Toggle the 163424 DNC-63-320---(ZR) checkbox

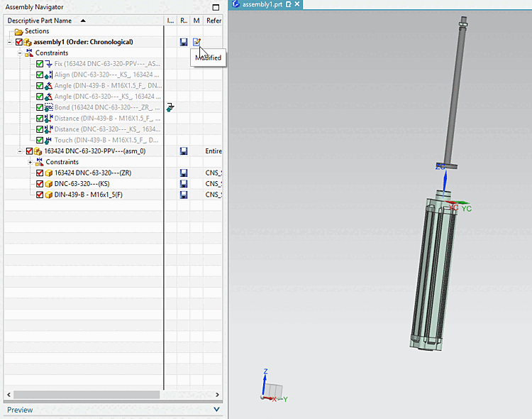coord(40,173)
